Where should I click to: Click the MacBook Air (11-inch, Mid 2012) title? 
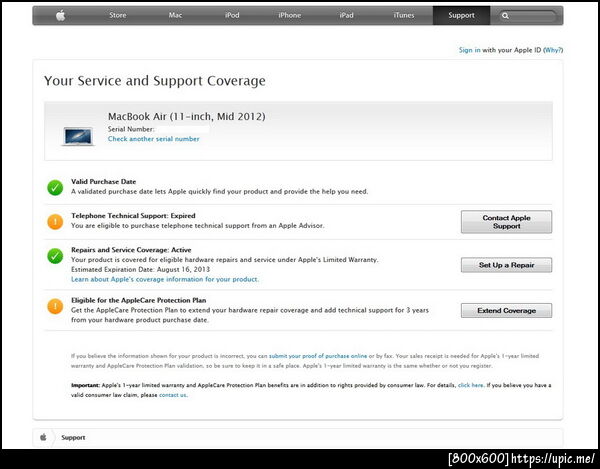click(187, 116)
